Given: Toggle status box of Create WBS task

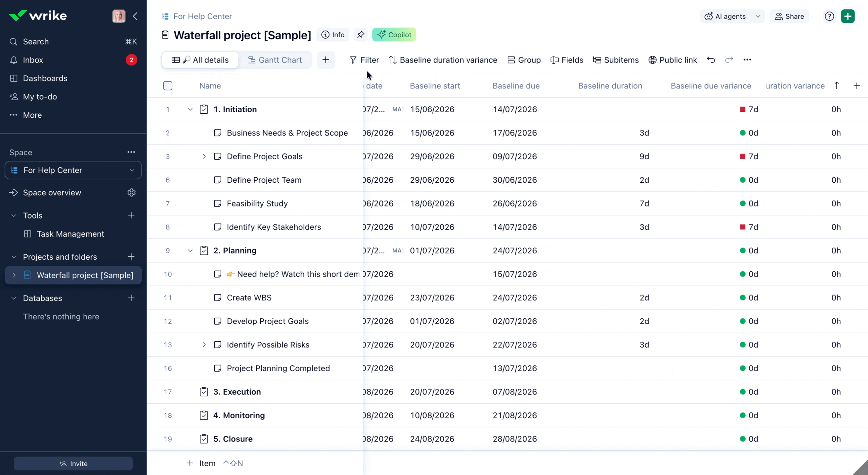Looking at the screenshot, I should (218, 298).
